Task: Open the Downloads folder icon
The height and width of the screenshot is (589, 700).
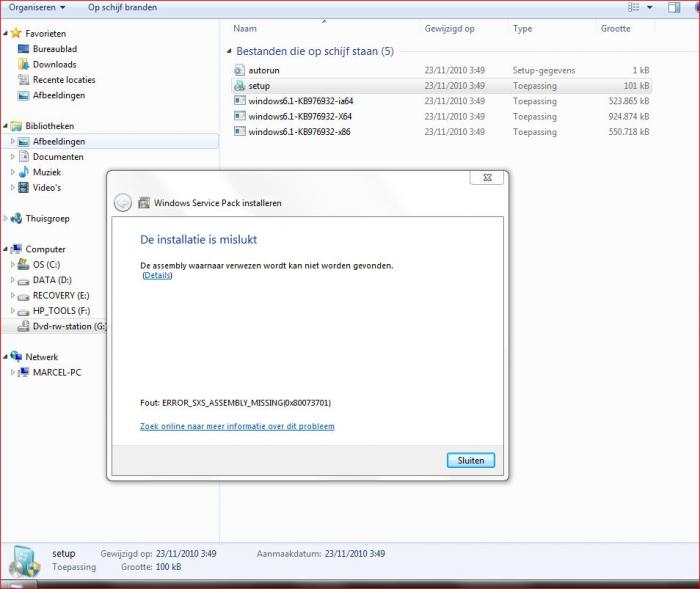Action: click(23, 64)
